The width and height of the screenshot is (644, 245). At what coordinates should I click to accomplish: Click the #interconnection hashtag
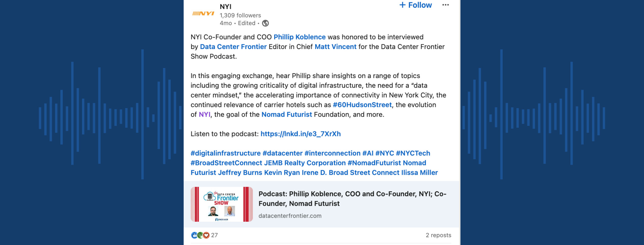click(x=332, y=153)
